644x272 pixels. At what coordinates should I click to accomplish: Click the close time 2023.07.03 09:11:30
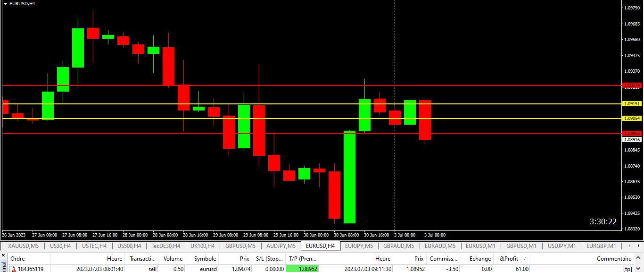point(368,269)
